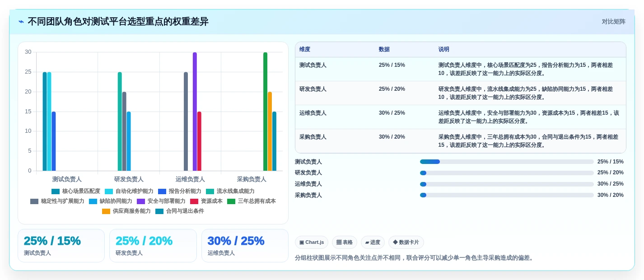Click the 运维负责人 progress bar
Screen dimensions: 644x280
click(x=507, y=184)
